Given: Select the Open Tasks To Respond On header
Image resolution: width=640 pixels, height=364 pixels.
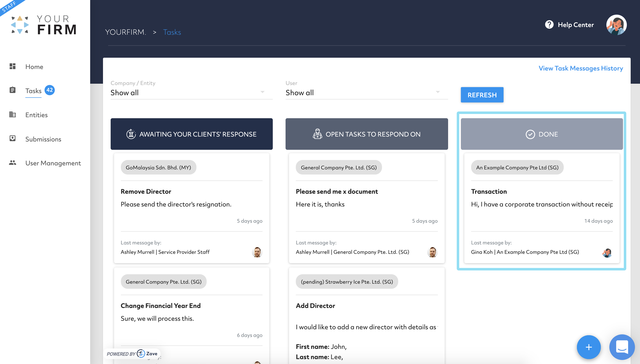Looking at the screenshot, I should click(367, 134).
